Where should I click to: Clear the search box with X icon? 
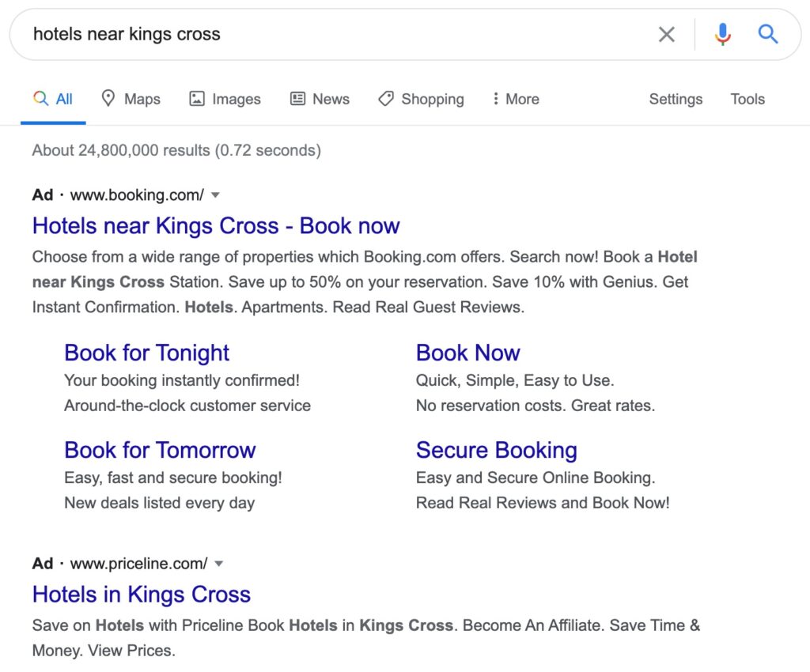coord(667,34)
